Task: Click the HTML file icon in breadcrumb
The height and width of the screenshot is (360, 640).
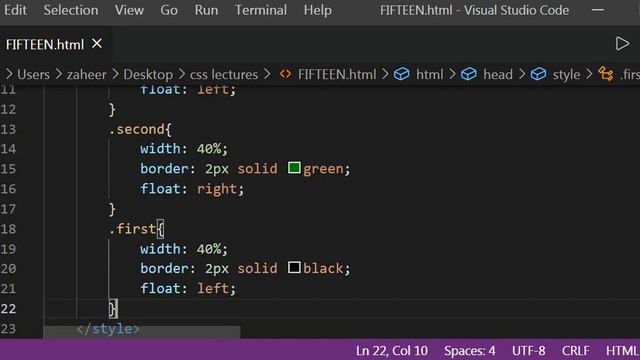Action: pos(285,74)
